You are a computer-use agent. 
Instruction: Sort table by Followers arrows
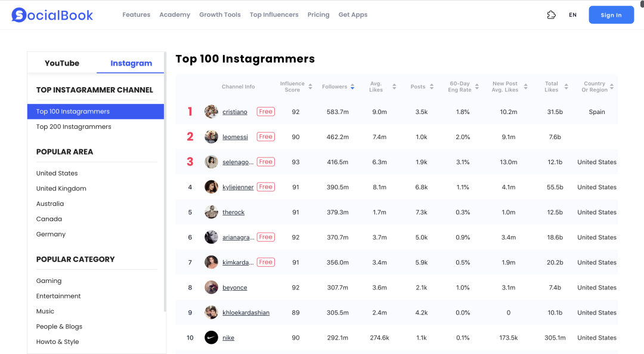click(x=352, y=87)
